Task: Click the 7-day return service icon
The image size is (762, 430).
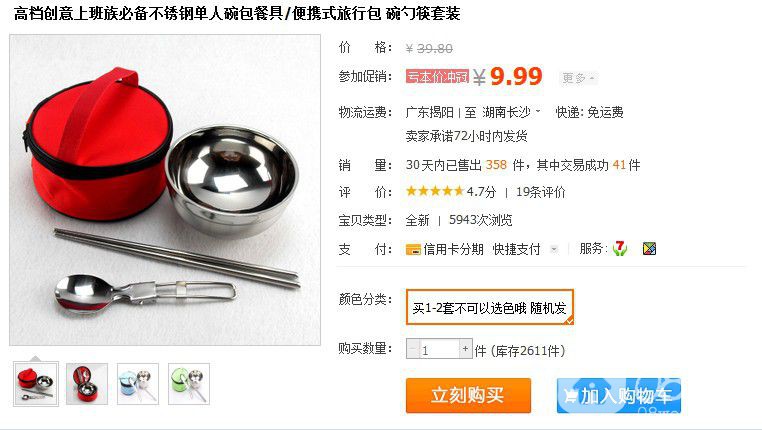Action: click(619, 248)
